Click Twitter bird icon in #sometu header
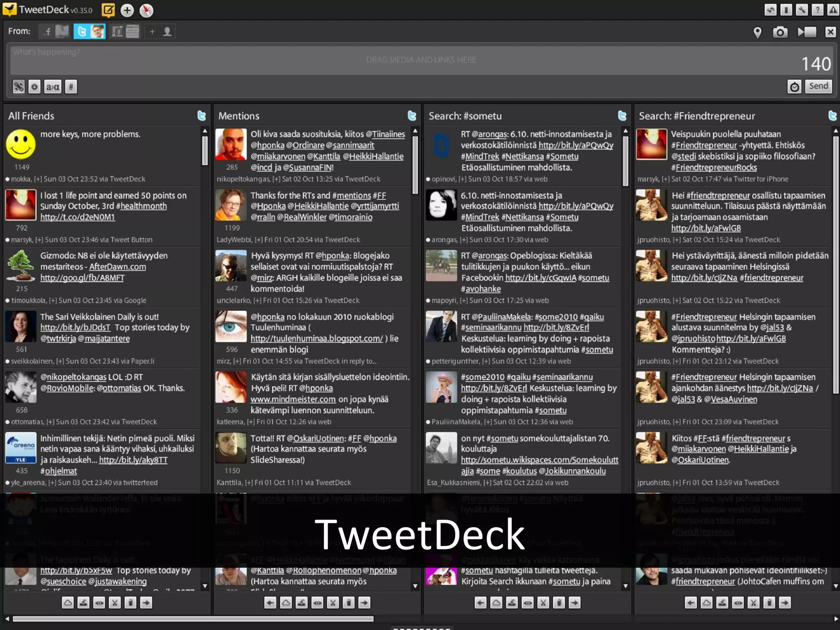Viewport: 840px width, 630px height. (x=622, y=116)
